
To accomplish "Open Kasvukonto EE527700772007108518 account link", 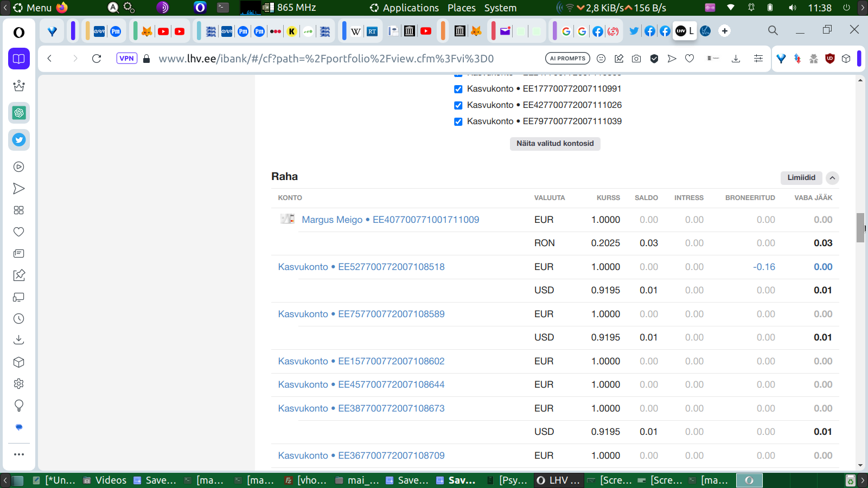I will coord(361,267).
